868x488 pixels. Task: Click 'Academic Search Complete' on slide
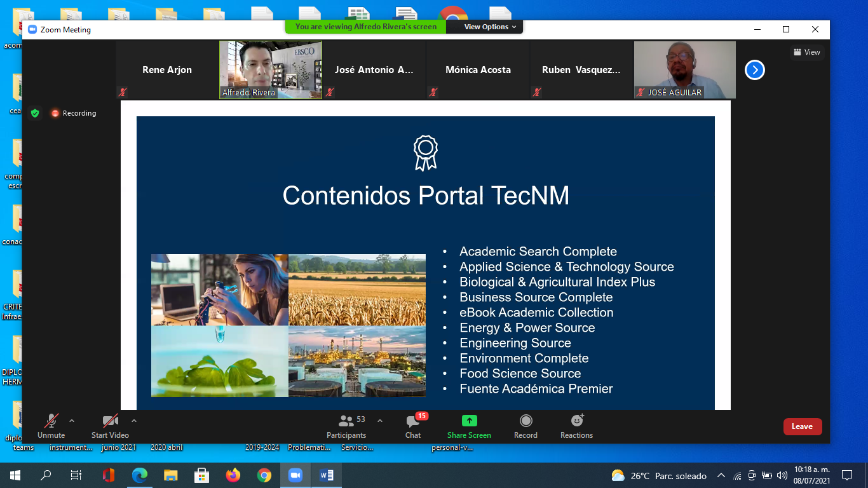pyautogui.click(x=538, y=252)
